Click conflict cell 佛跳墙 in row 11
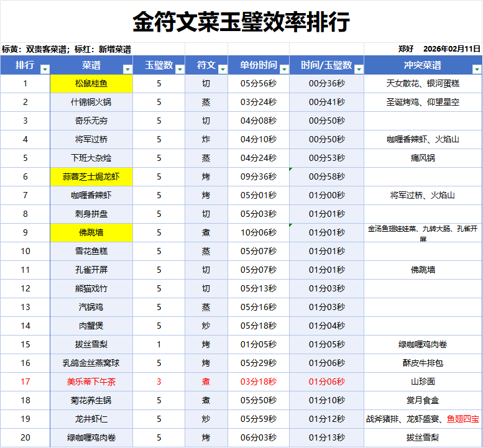Image resolution: width=483 pixels, height=448 pixels. click(x=423, y=270)
